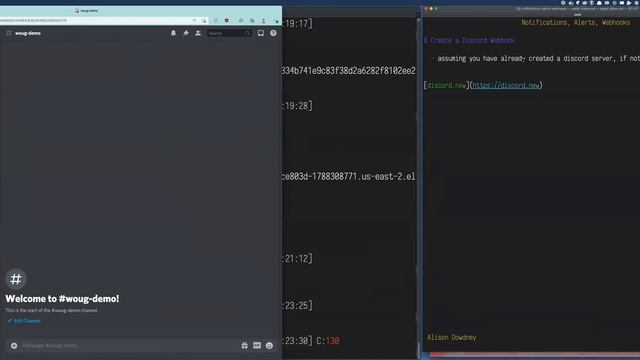Focus the Discord search field
The width and height of the screenshot is (640, 360).
229,33
